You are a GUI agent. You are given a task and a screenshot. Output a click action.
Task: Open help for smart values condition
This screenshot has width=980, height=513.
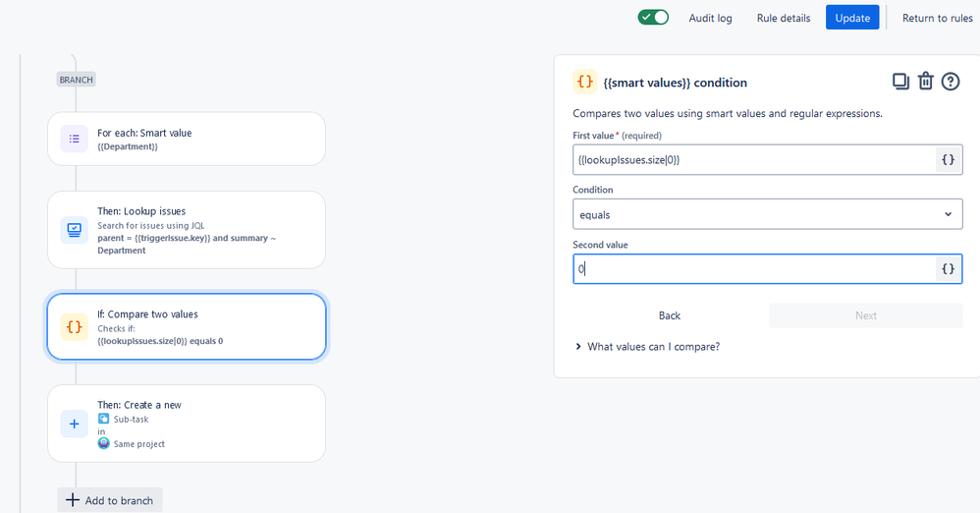click(951, 82)
